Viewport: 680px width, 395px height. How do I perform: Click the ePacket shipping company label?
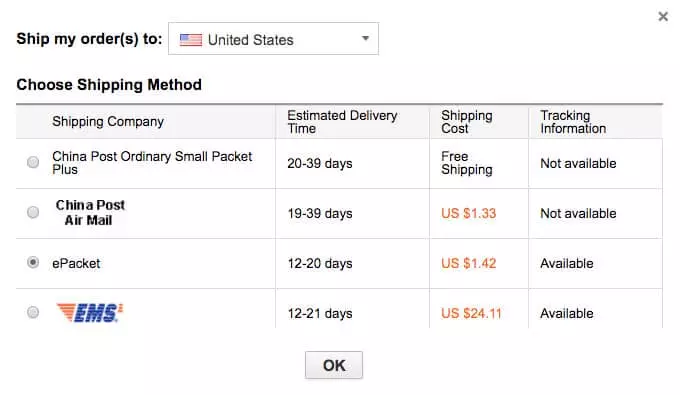[76, 263]
